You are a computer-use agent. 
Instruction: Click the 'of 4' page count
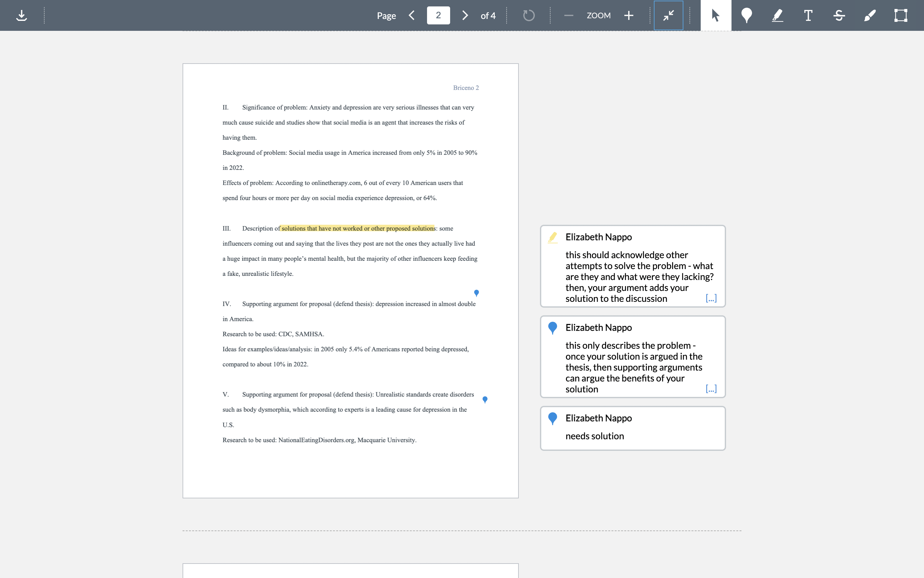488,16
